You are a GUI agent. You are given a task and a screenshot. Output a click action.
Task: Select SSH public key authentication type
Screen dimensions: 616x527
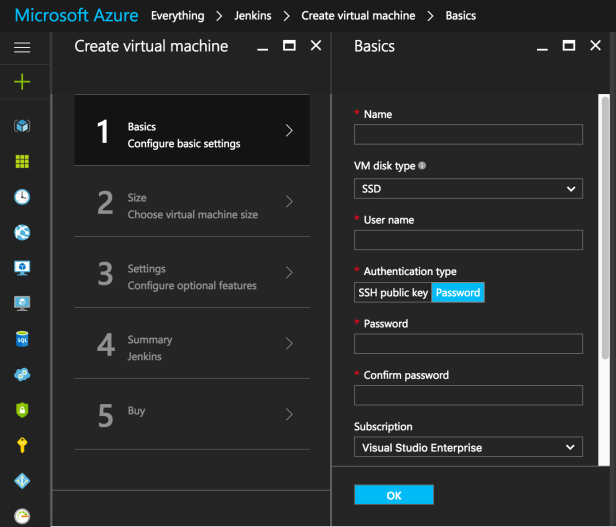(x=393, y=293)
